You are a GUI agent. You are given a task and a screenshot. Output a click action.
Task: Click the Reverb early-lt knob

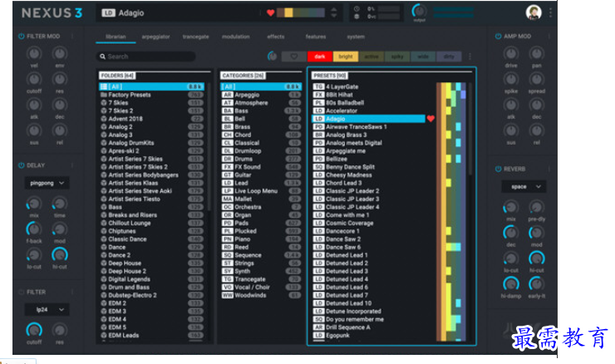click(x=537, y=284)
